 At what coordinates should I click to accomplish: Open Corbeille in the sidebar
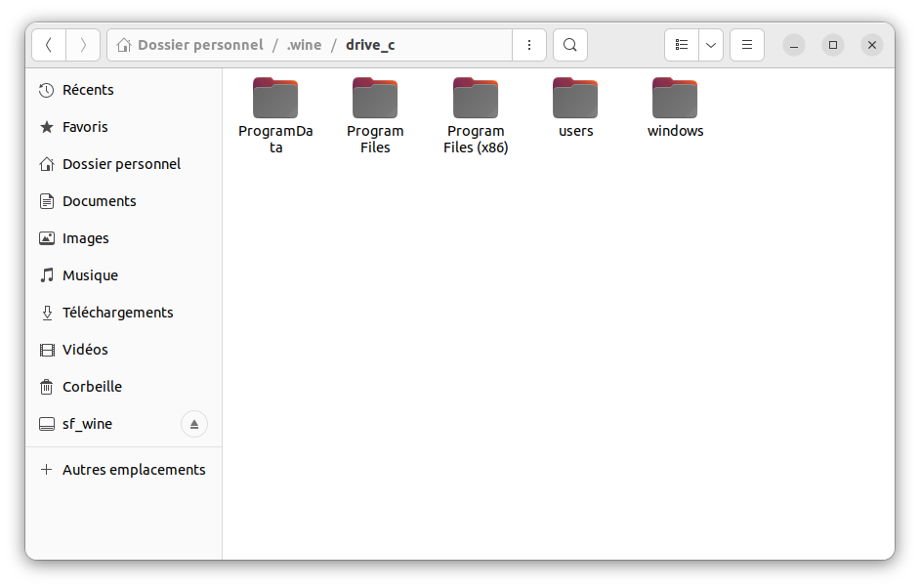[x=123, y=387]
